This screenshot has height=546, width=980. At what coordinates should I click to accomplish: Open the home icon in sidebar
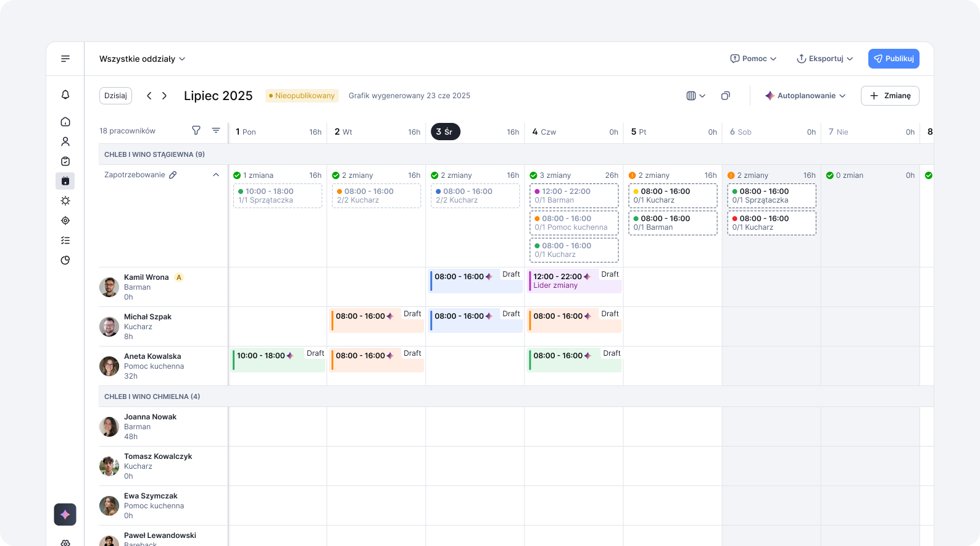click(x=65, y=122)
